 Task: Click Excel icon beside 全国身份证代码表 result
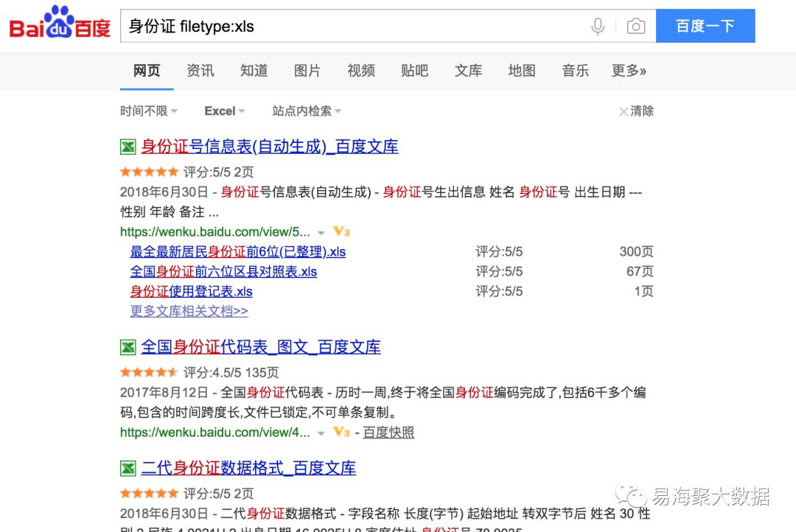128,347
